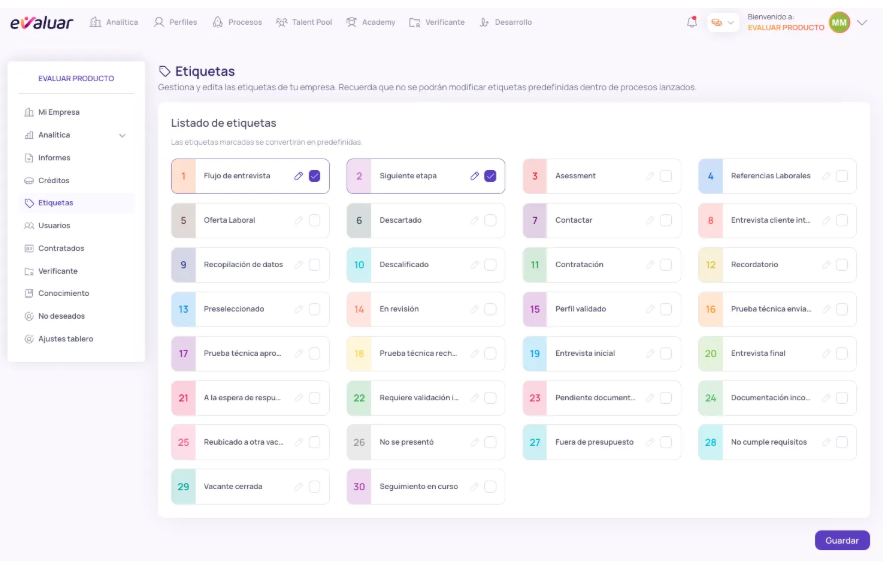Image resolution: width=883 pixels, height=565 pixels.
Task: Click pencil edit icon for Flujo de entrevista
Action: click(x=298, y=176)
